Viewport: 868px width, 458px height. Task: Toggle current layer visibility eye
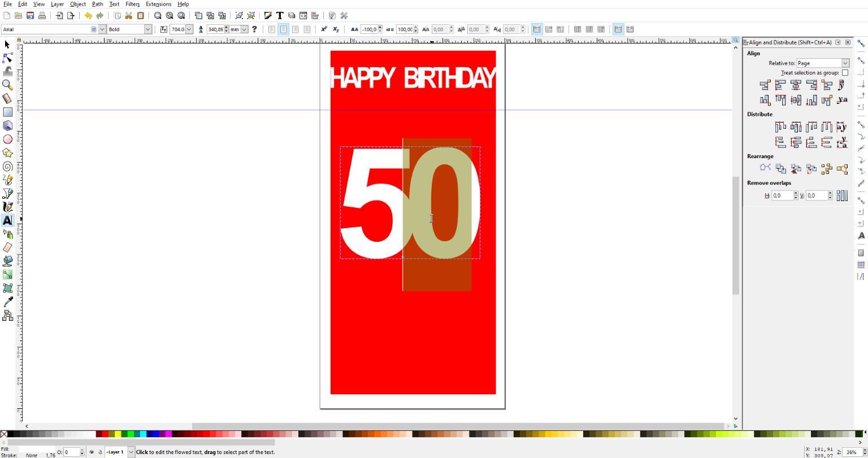92,452
